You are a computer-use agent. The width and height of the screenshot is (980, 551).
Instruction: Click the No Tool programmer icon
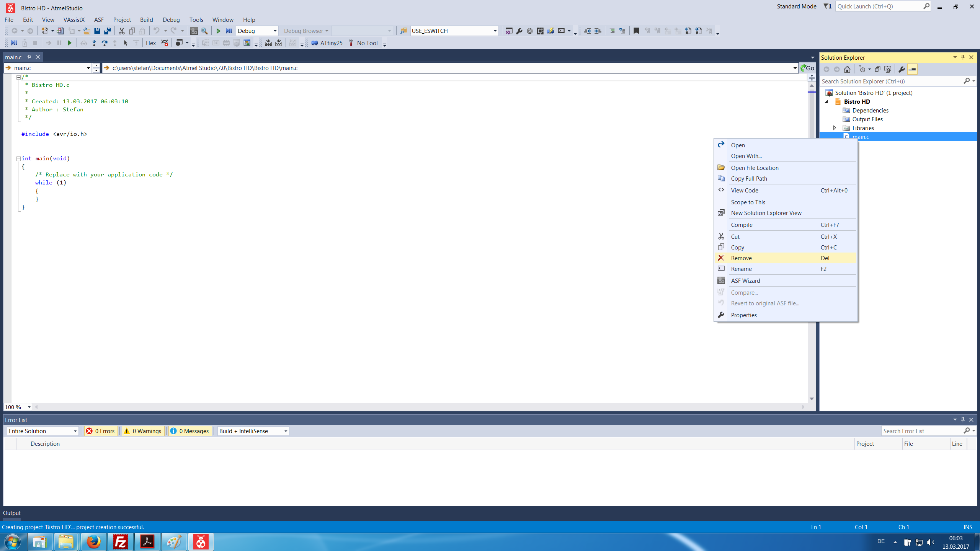(351, 43)
